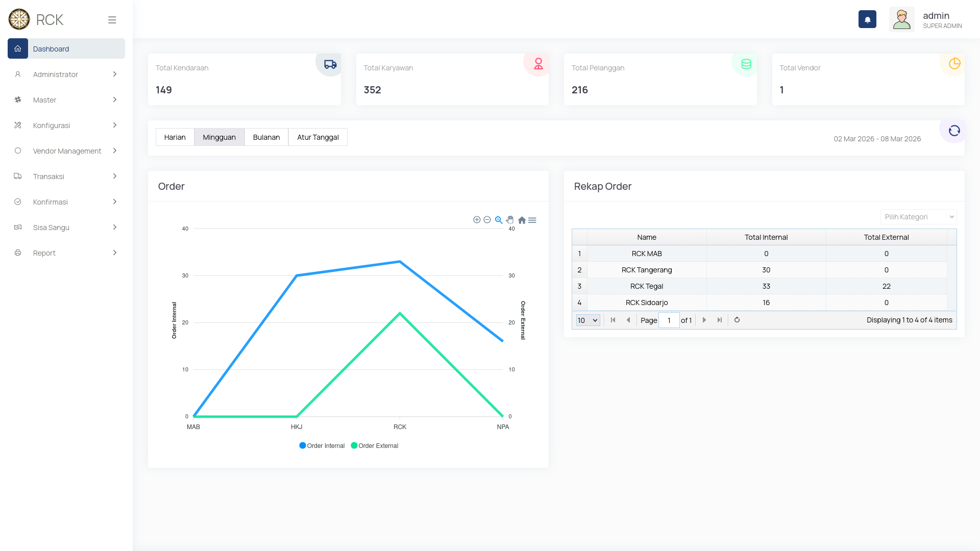This screenshot has height=551, width=980.
Task: Click inside the page number input field
Action: coord(669,320)
